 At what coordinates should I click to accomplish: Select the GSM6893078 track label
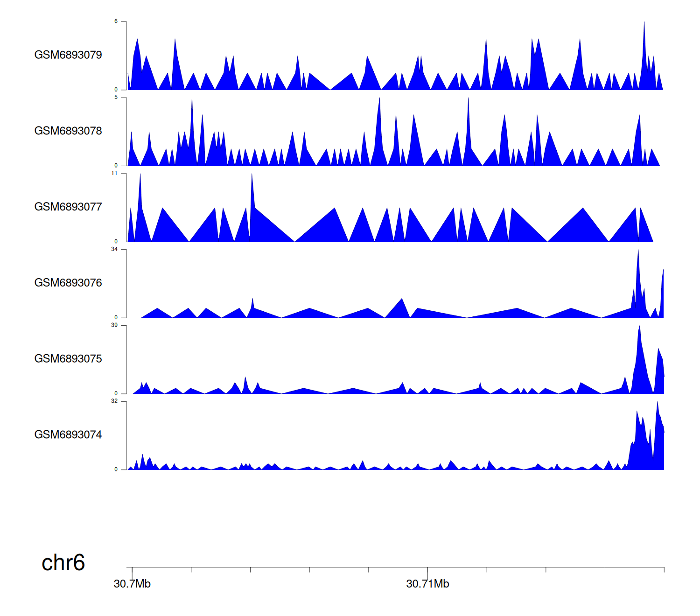[x=68, y=131]
